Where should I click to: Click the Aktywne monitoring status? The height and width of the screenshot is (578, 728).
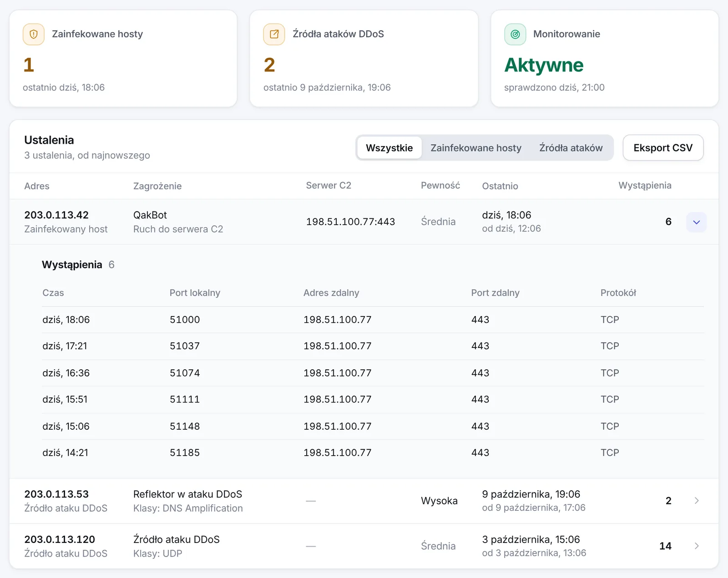click(544, 65)
